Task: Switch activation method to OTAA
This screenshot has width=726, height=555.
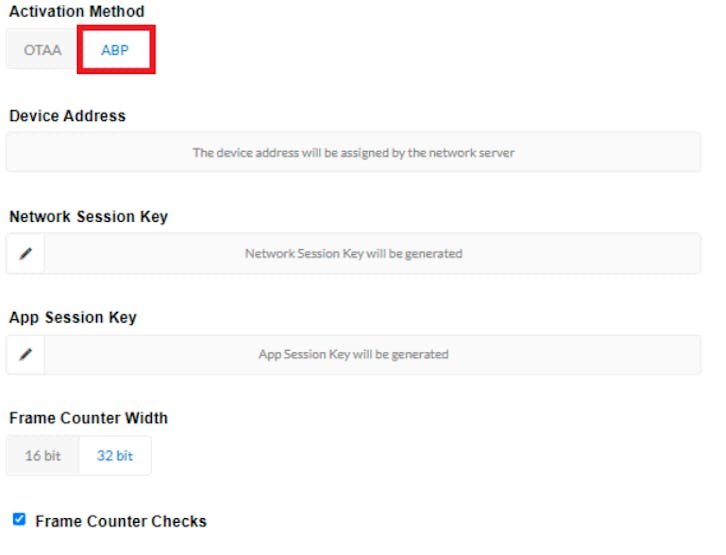Action: [43, 49]
